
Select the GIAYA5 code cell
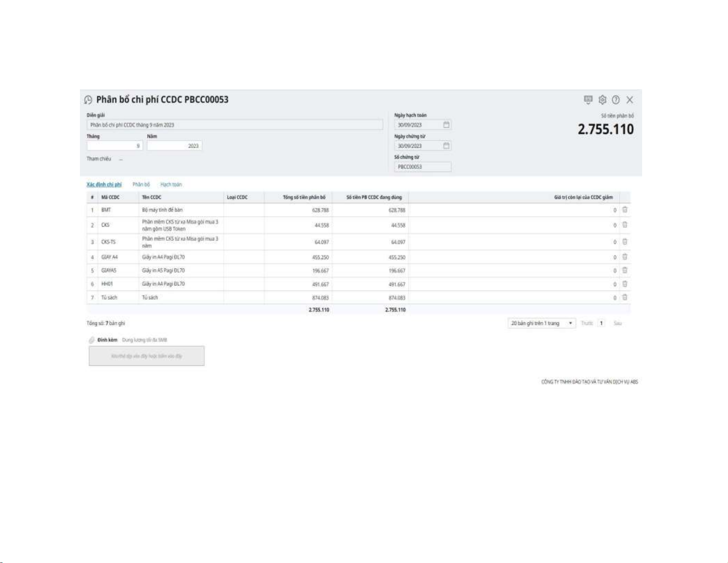[x=118, y=271]
